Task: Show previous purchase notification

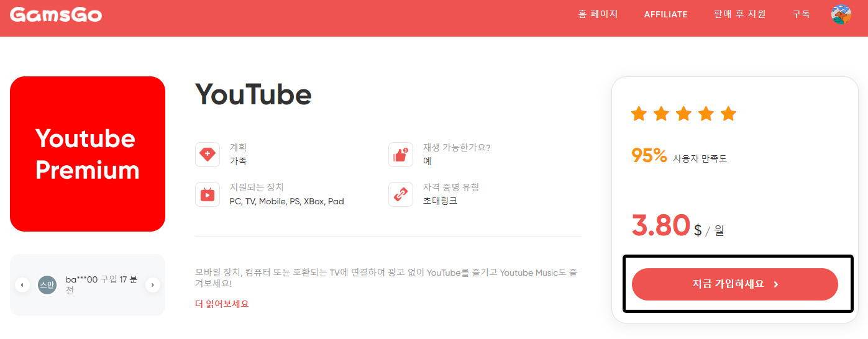Action: [x=22, y=285]
